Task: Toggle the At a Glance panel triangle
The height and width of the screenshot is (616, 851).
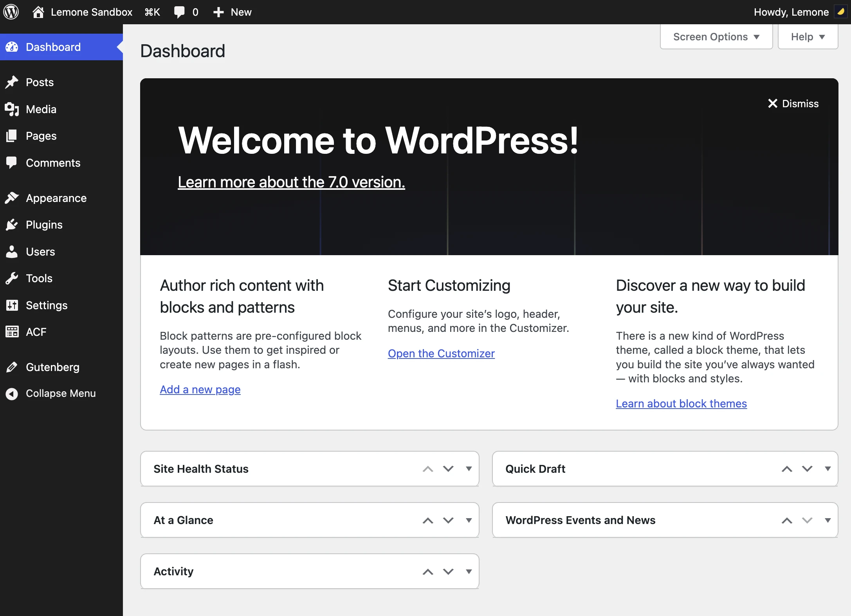Action: tap(469, 520)
